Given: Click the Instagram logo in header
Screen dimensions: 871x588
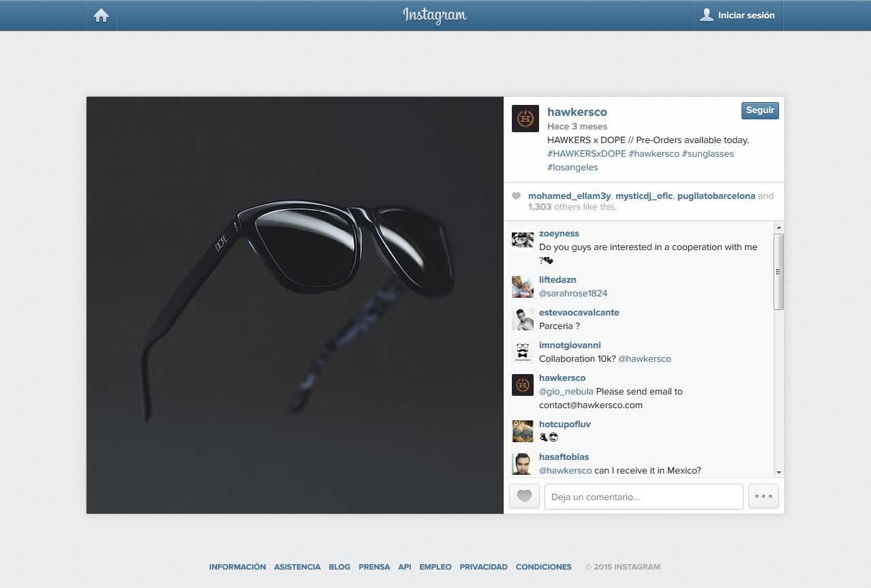Looking at the screenshot, I should [434, 15].
